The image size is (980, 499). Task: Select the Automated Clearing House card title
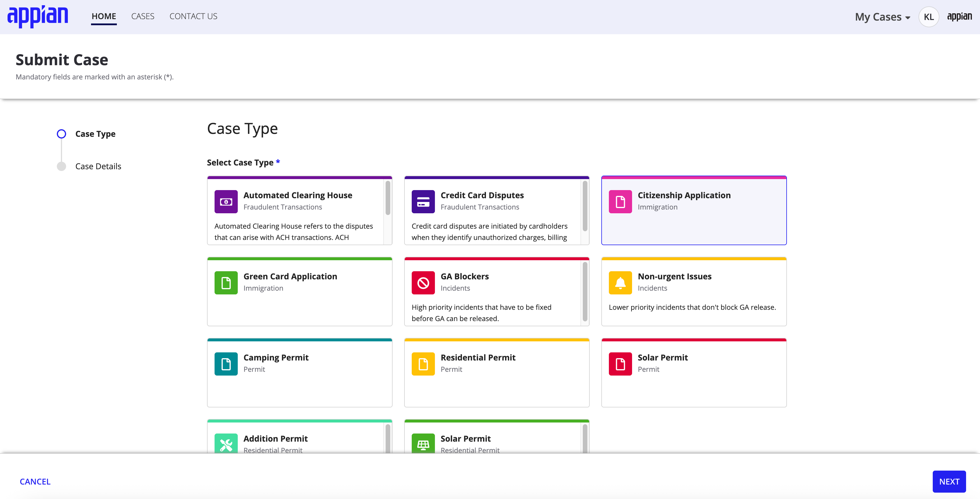pyautogui.click(x=298, y=195)
